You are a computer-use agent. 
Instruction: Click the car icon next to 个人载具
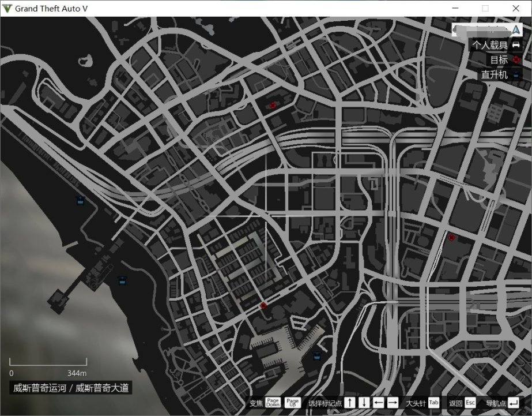[516, 44]
